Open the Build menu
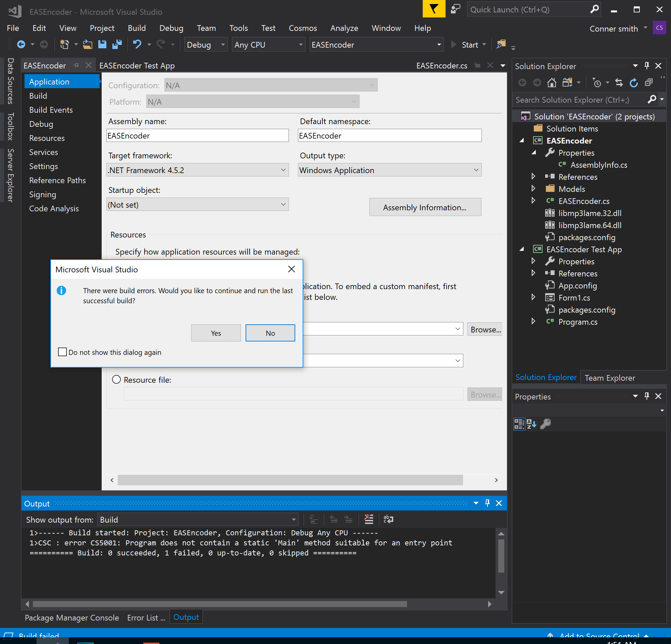The image size is (671, 644). [x=137, y=28]
